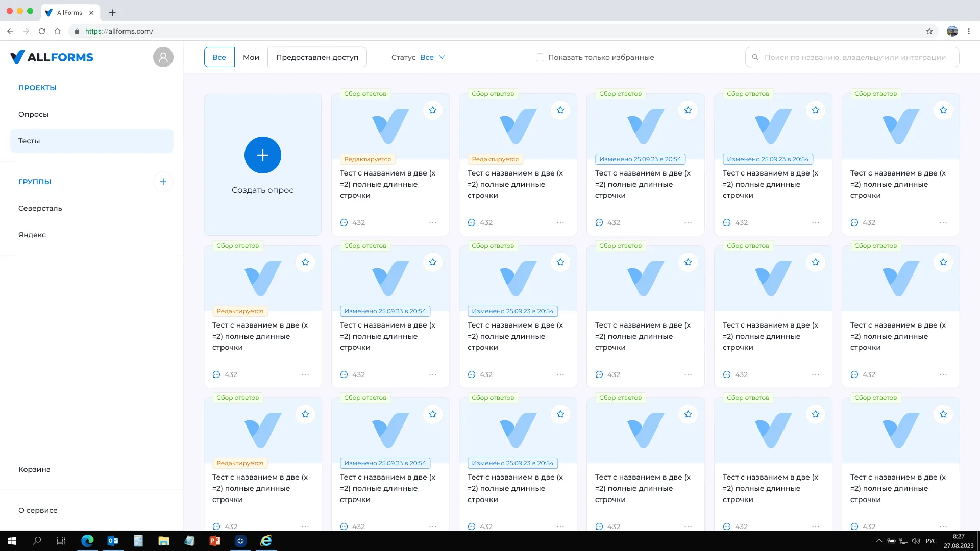Favorite the last card in the second row

coord(943,262)
